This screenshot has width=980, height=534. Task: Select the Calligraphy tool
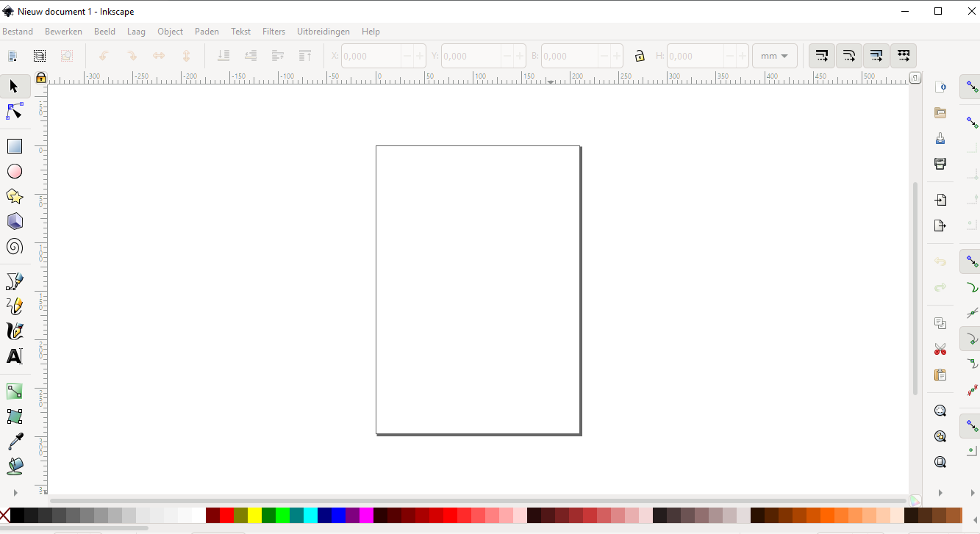[15, 331]
